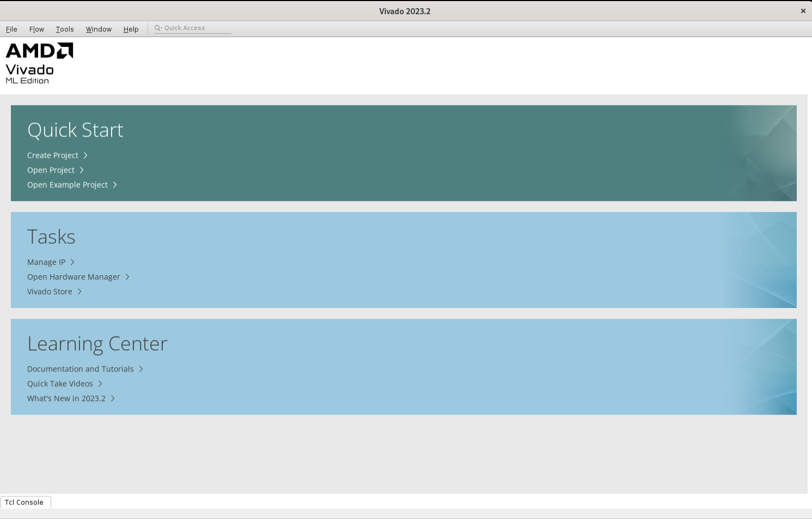Screen dimensions: 812x519
Task: Click the chevron arrow beside Open Project
Action: (82, 170)
